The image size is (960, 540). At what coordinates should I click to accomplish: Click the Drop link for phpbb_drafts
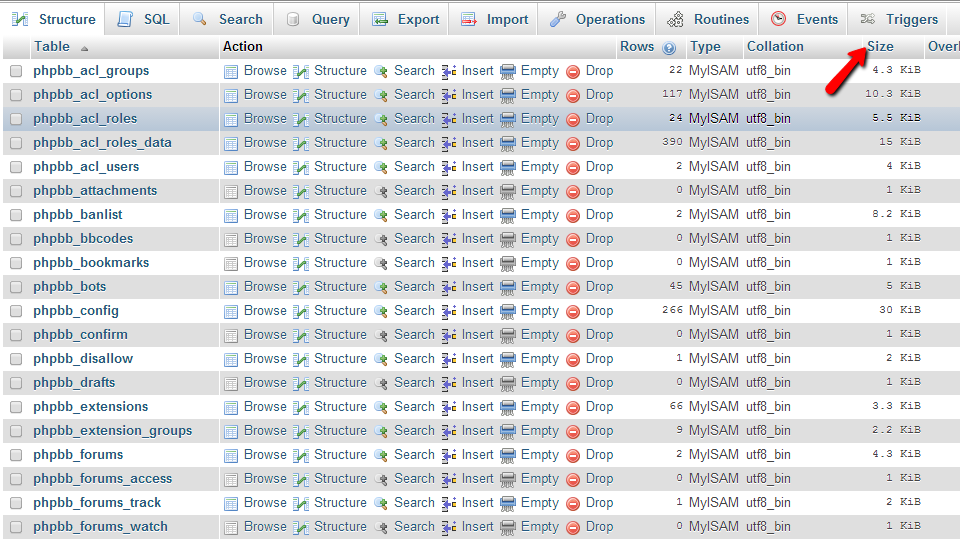(599, 383)
